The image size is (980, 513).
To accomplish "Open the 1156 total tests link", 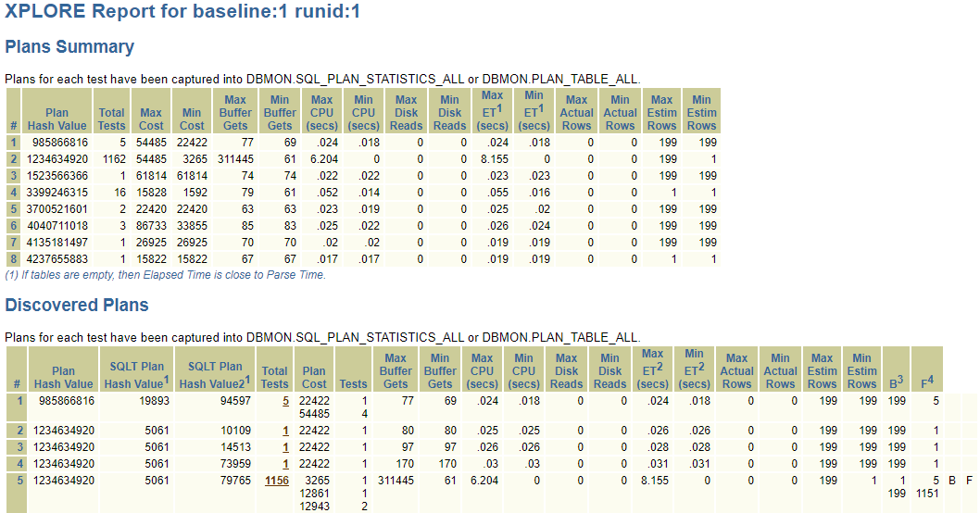I will point(277,481).
